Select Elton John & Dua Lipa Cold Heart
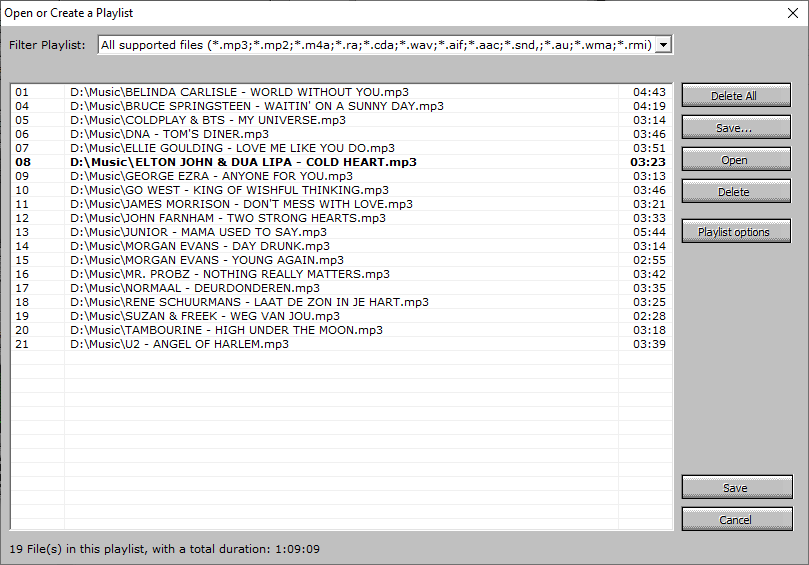Viewport: 809px width, 565px height. coord(244,162)
